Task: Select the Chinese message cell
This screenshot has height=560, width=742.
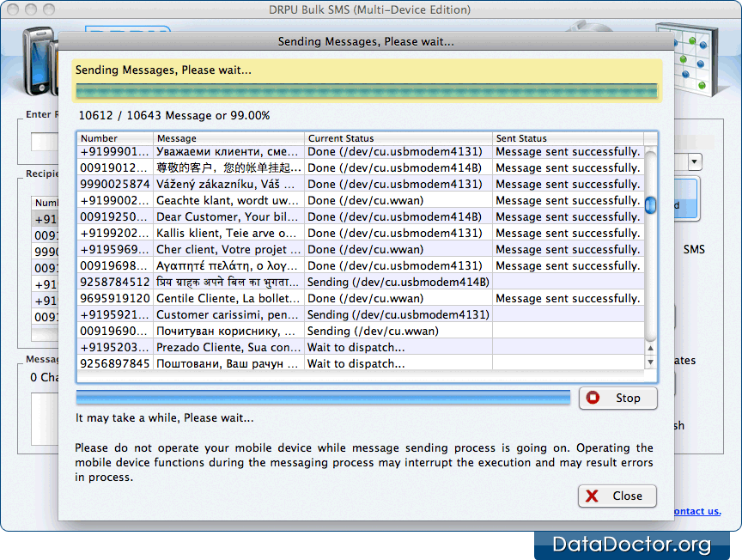Action: point(228,168)
